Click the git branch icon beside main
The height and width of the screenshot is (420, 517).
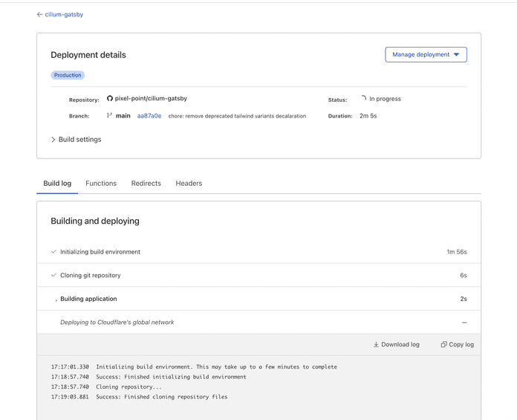click(109, 116)
